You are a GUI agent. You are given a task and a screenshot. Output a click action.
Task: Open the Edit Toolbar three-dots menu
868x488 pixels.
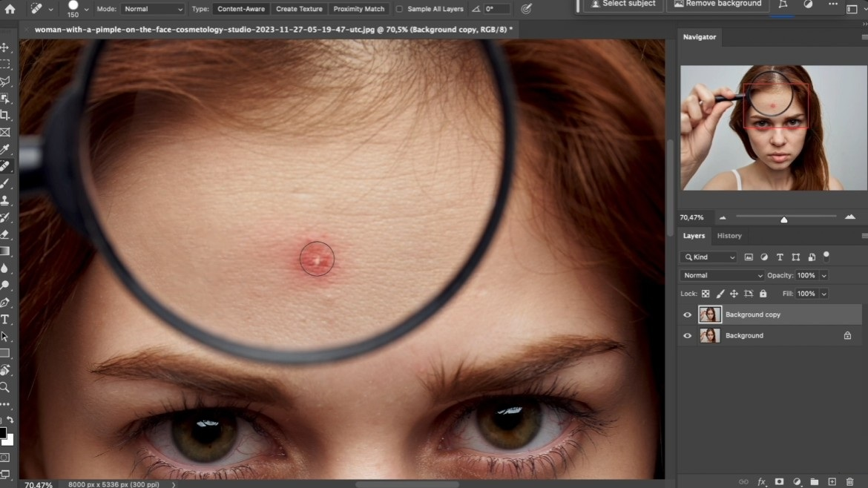(5, 404)
